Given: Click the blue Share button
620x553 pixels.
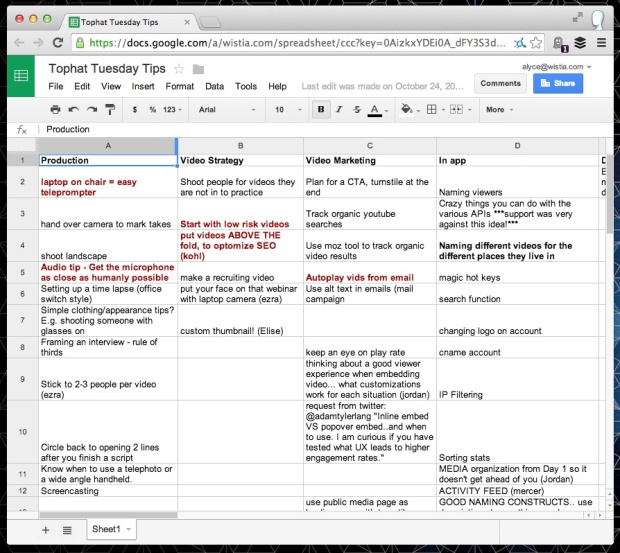Looking at the screenshot, I should 558,83.
